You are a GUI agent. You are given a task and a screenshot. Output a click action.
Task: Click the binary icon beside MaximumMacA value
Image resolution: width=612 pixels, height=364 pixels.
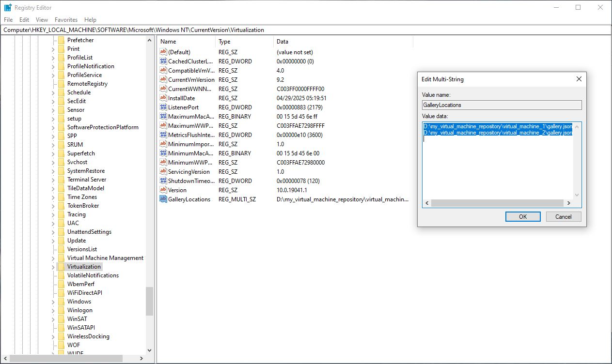tap(163, 116)
